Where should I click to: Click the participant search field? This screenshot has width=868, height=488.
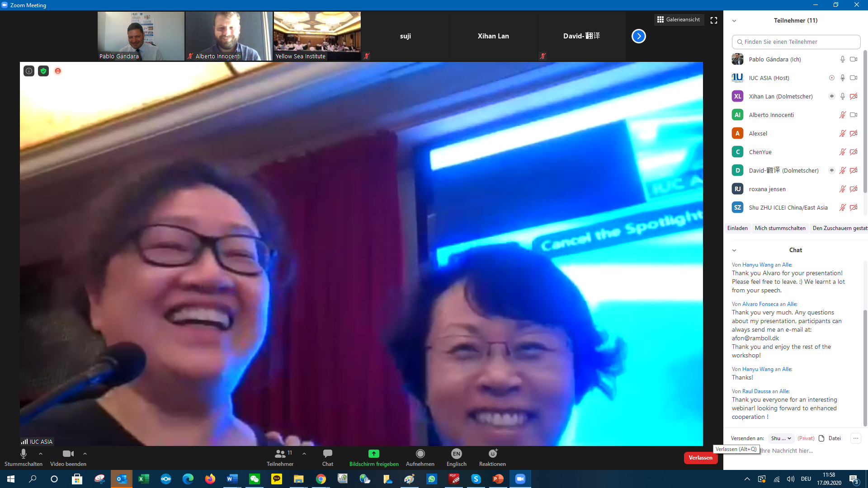coord(796,42)
